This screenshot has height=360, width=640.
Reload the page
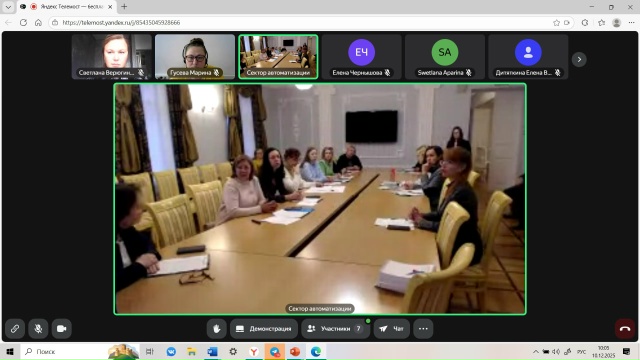click(23, 22)
